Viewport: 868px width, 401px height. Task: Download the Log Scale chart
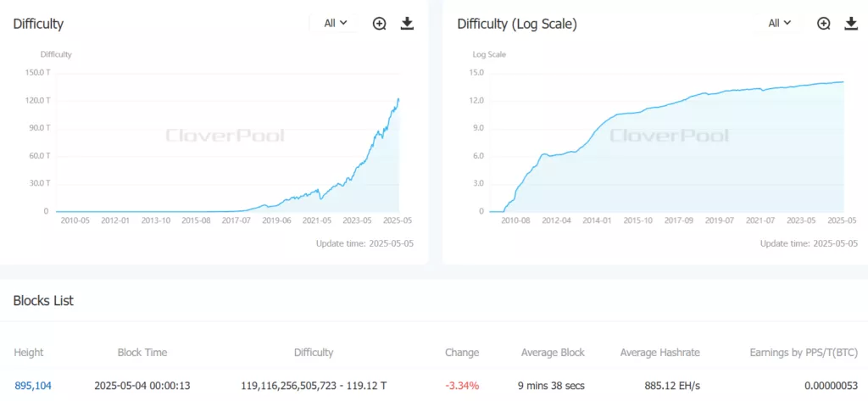click(851, 24)
